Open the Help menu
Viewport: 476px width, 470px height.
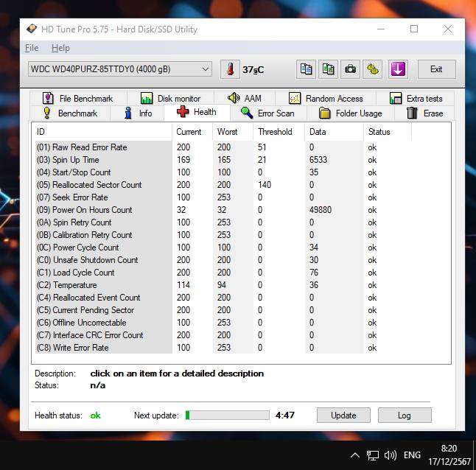[x=60, y=48]
